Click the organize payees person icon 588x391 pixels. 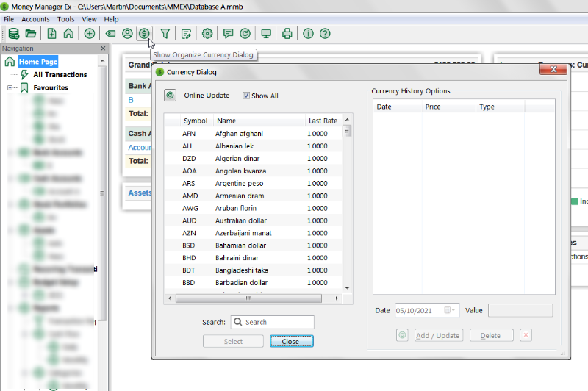click(127, 33)
